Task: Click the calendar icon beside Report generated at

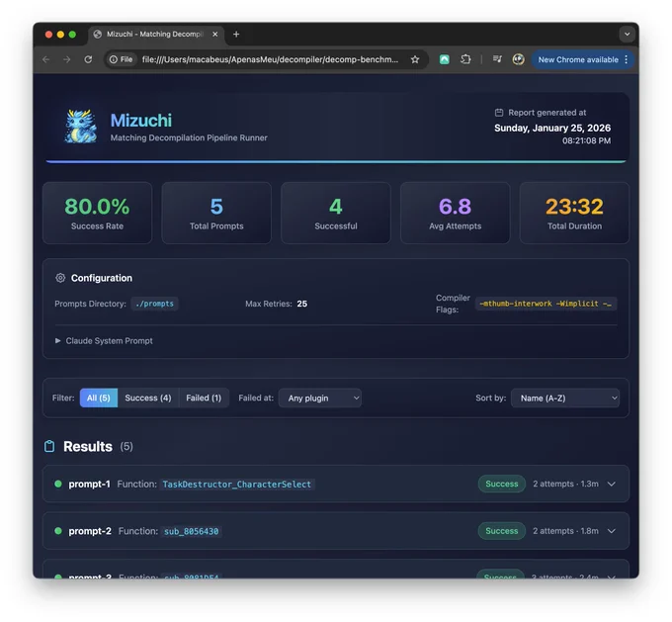Action: point(499,113)
